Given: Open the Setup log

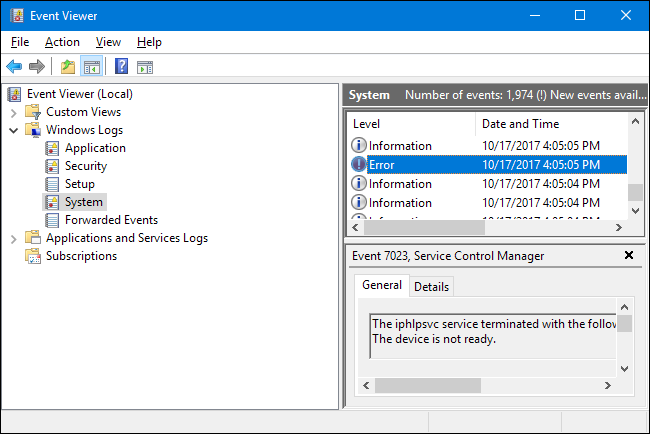Looking at the screenshot, I should click(79, 184).
